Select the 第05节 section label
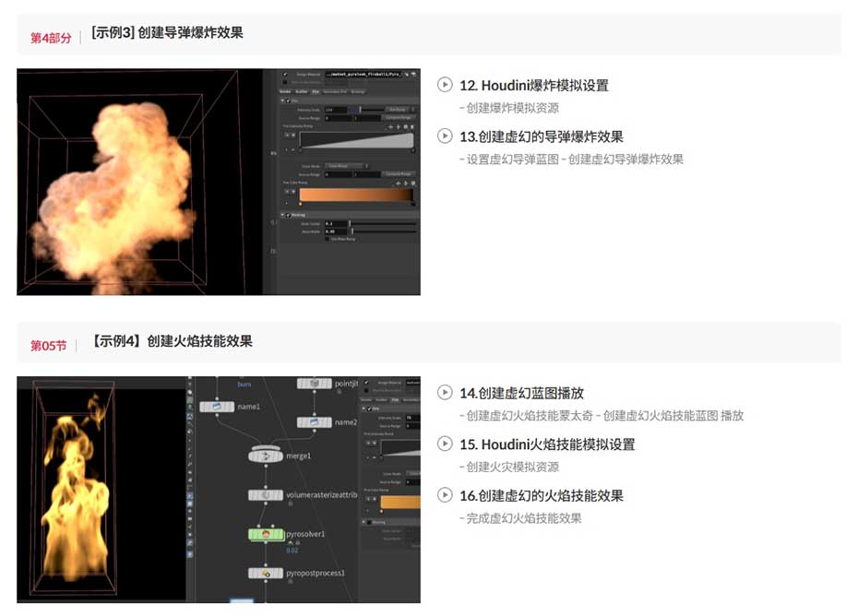This screenshot has width=858, height=616. pos(48,346)
